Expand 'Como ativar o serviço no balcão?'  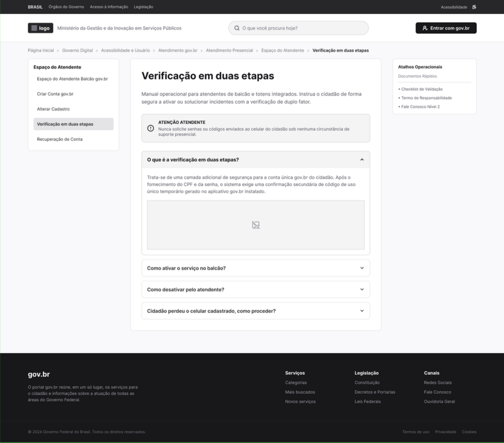pos(256,268)
